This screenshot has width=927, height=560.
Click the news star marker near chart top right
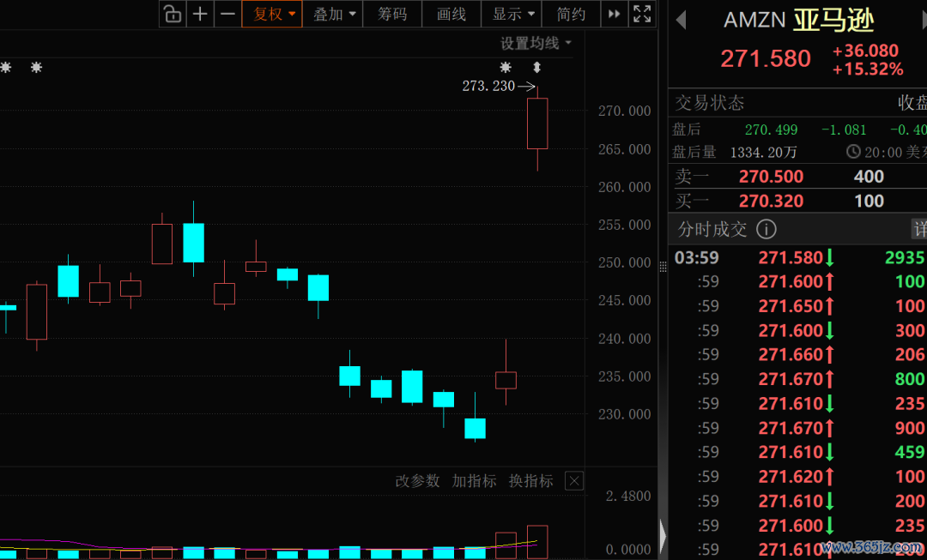click(506, 67)
